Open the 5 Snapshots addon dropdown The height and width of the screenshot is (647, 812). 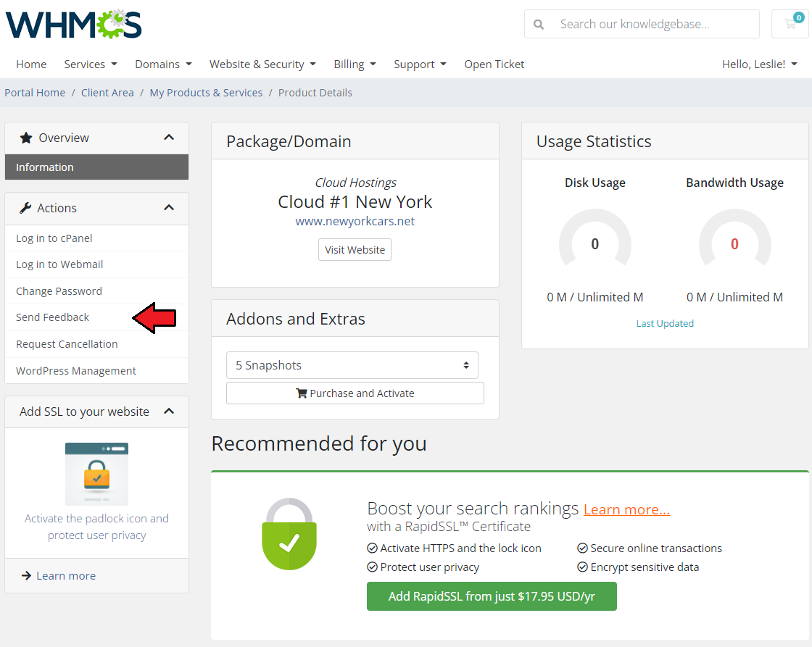tap(352, 365)
